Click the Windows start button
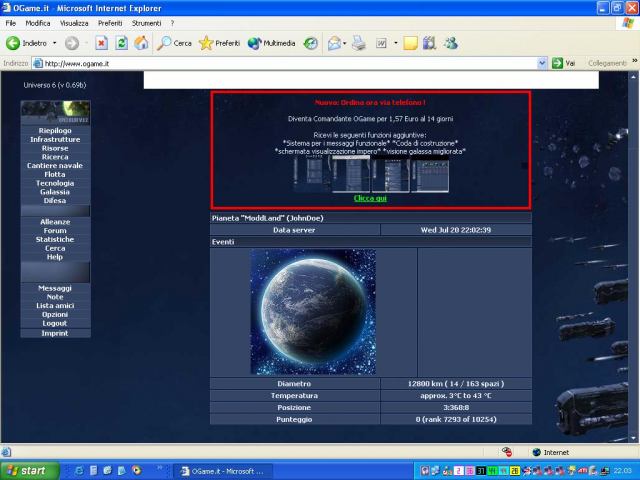The height and width of the screenshot is (480, 640). [x=29, y=471]
